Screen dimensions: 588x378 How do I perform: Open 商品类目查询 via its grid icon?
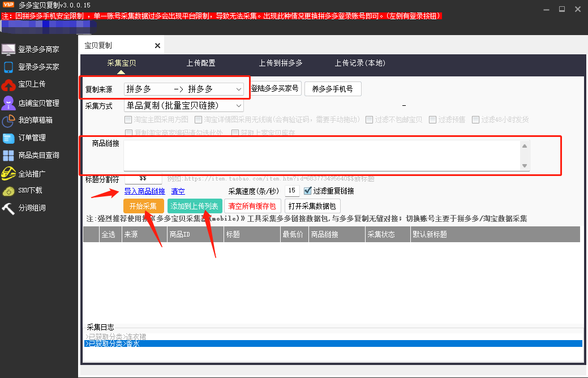[x=8, y=155]
